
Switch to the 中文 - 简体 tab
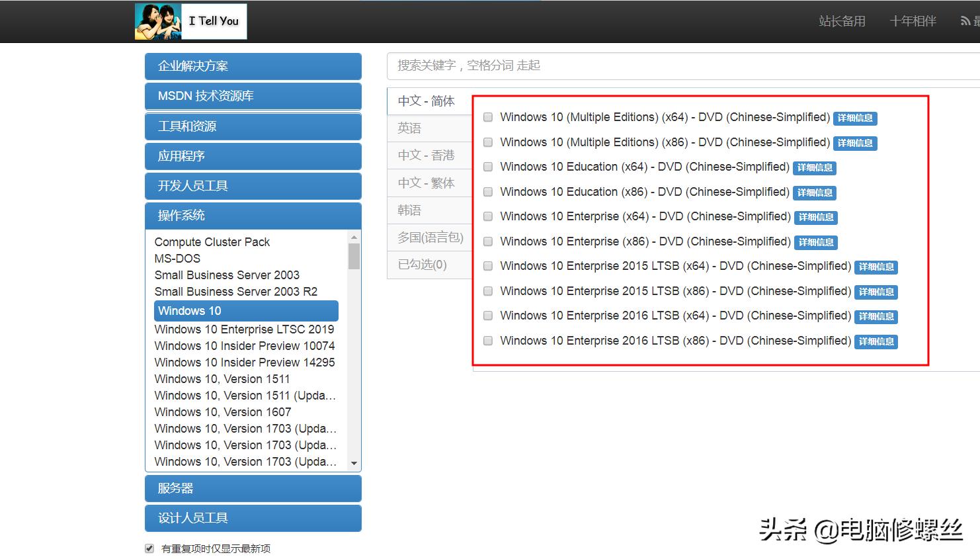(430, 101)
